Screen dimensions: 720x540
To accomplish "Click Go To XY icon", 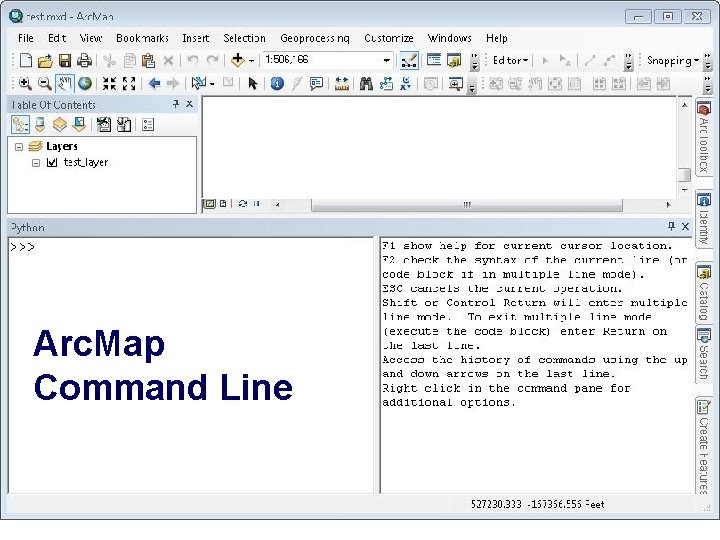I will coord(405,84).
